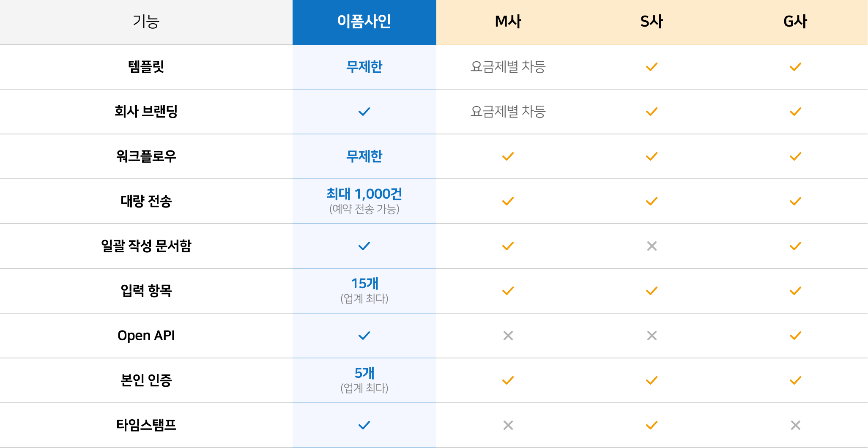Click M사's orange check in 워크플로우 row
Image resolution: width=868 pixels, height=448 pixels.
508,156
